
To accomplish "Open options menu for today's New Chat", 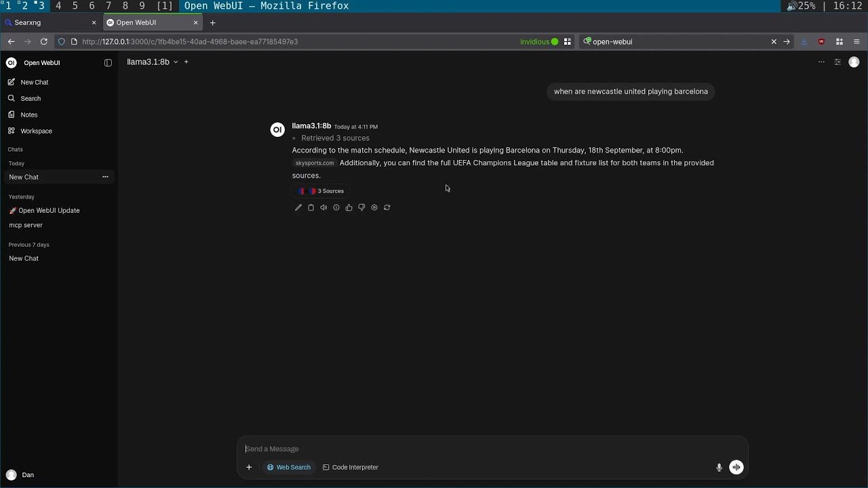I will click(x=105, y=177).
